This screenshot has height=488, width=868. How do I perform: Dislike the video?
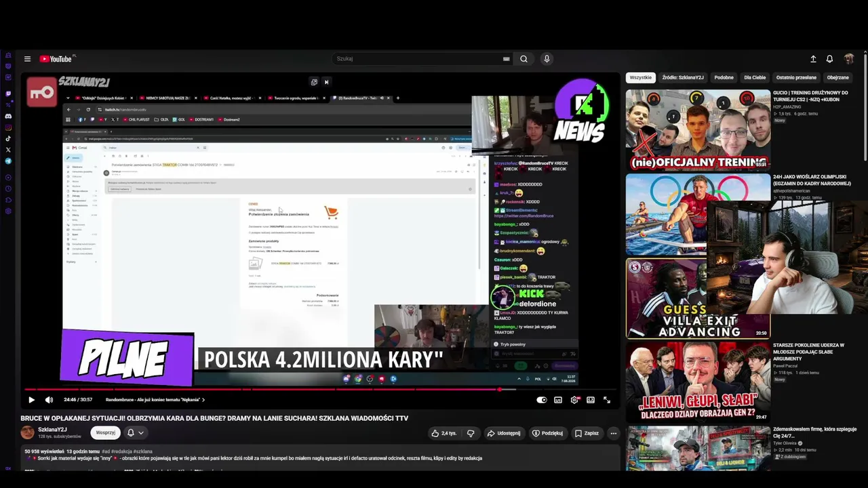click(x=471, y=433)
